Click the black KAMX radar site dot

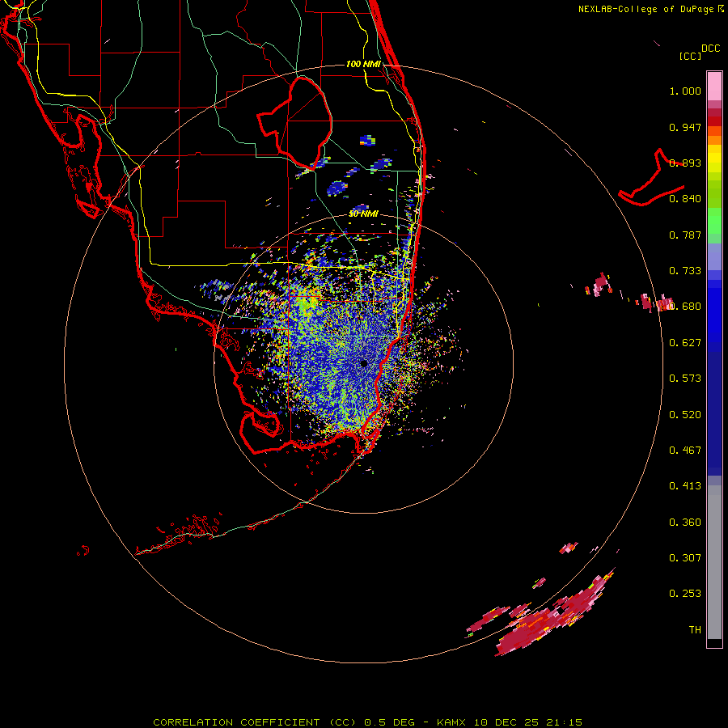363,363
